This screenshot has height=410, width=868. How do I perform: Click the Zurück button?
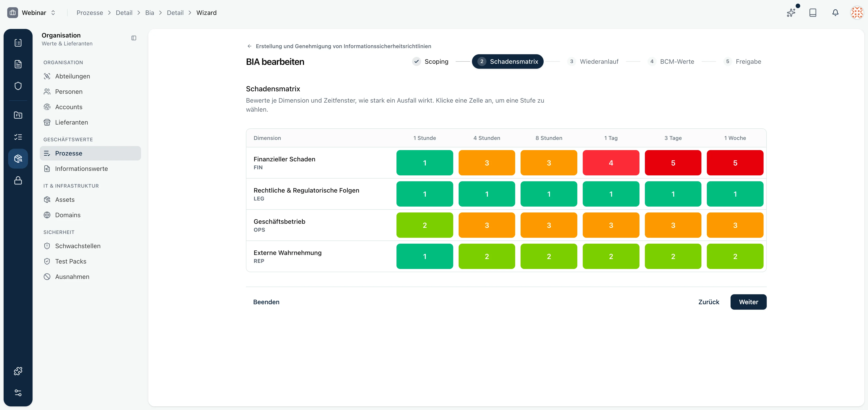coord(709,302)
